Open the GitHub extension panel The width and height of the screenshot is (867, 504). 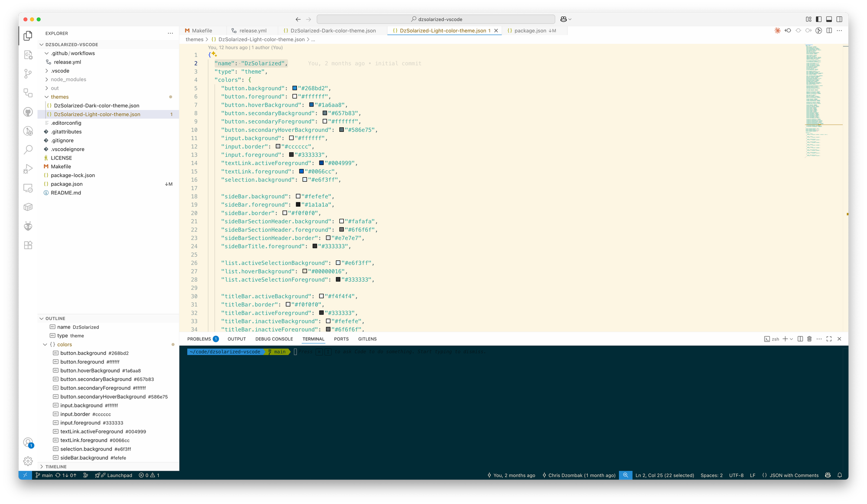coord(28,112)
